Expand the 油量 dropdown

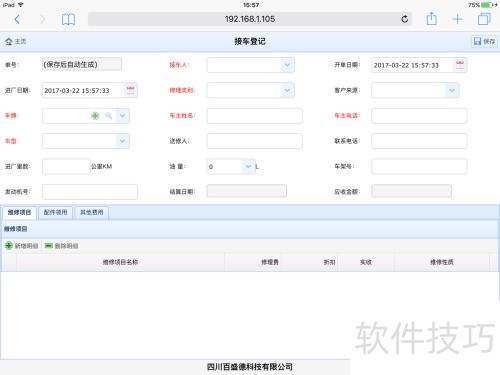(x=248, y=166)
